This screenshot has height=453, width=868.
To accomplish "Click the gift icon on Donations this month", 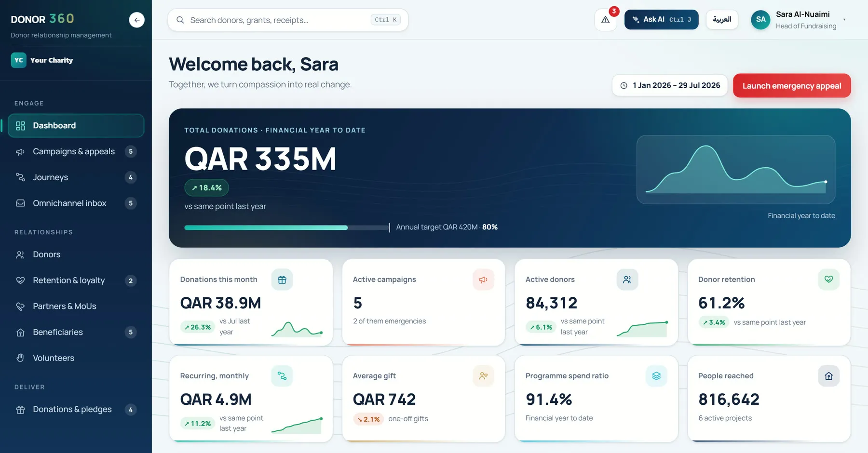I will pos(282,280).
